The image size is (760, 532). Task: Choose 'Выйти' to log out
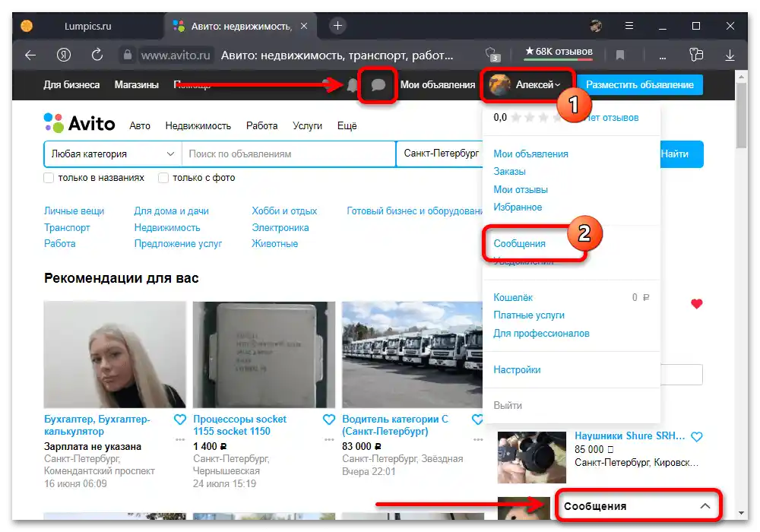click(508, 406)
